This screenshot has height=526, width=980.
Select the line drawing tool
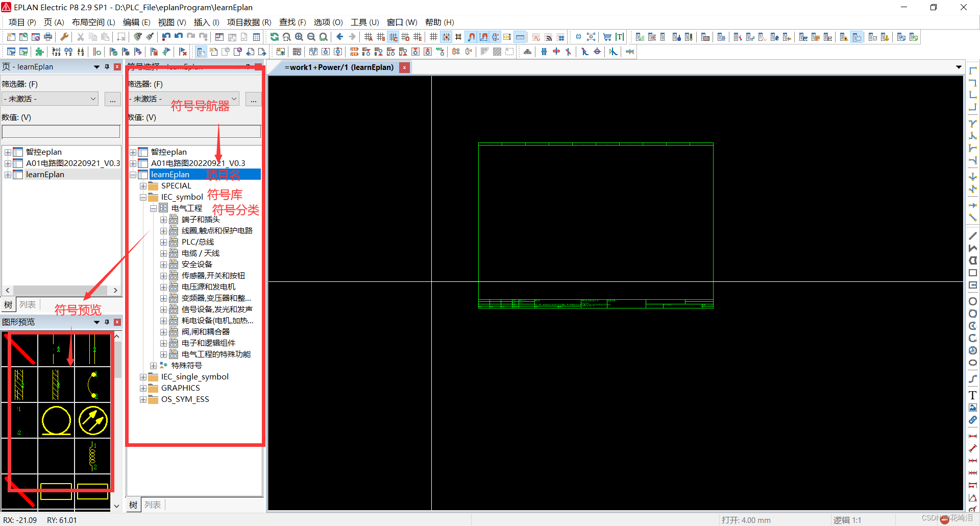[973, 236]
